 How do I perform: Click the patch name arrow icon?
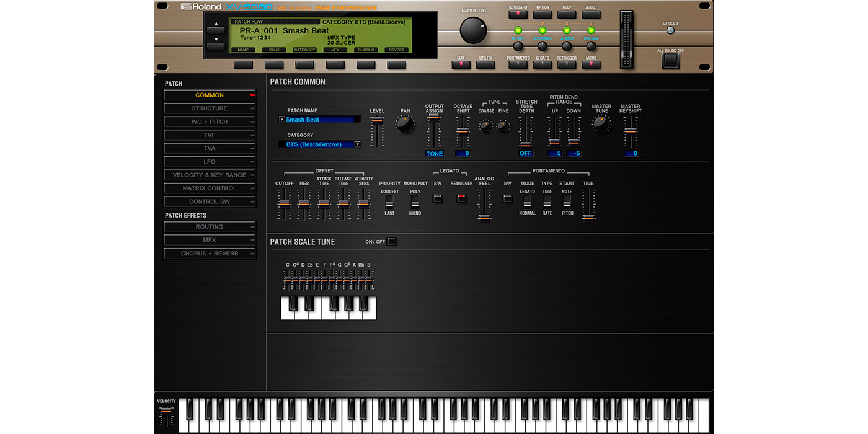282,119
